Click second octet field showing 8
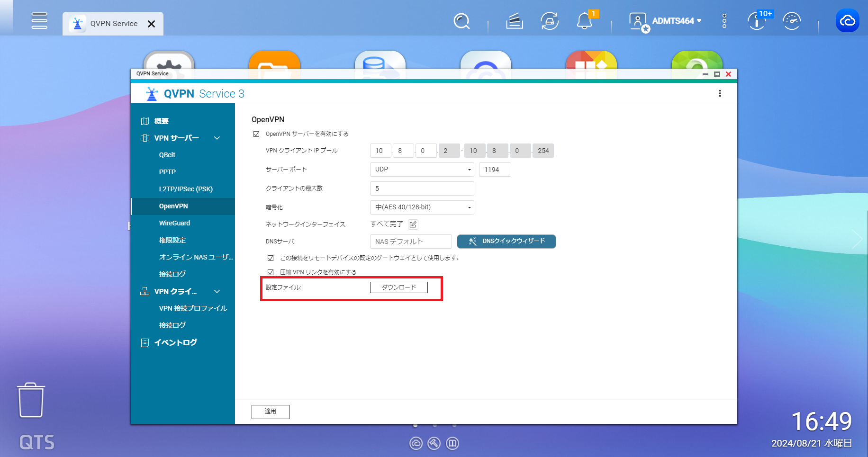868x457 pixels. pyautogui.click(x=403, y=151)
